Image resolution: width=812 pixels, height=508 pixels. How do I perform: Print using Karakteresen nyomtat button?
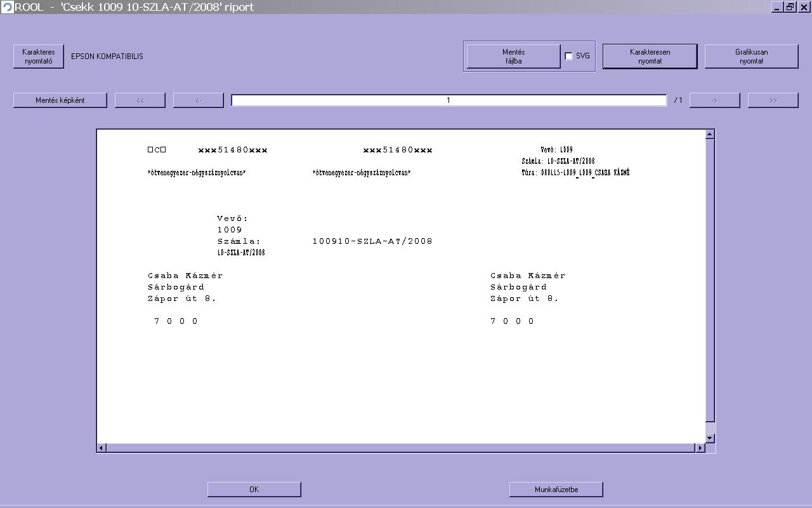point(650,57)
